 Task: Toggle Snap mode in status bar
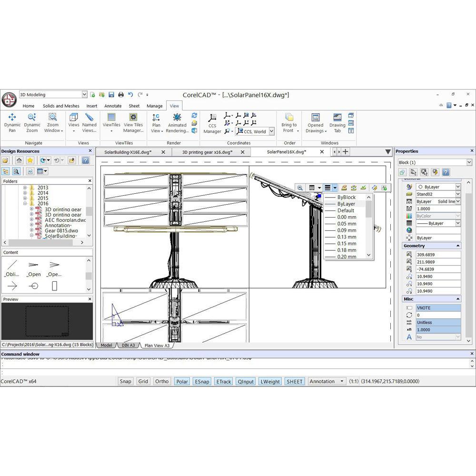click(x=125, y=381)
